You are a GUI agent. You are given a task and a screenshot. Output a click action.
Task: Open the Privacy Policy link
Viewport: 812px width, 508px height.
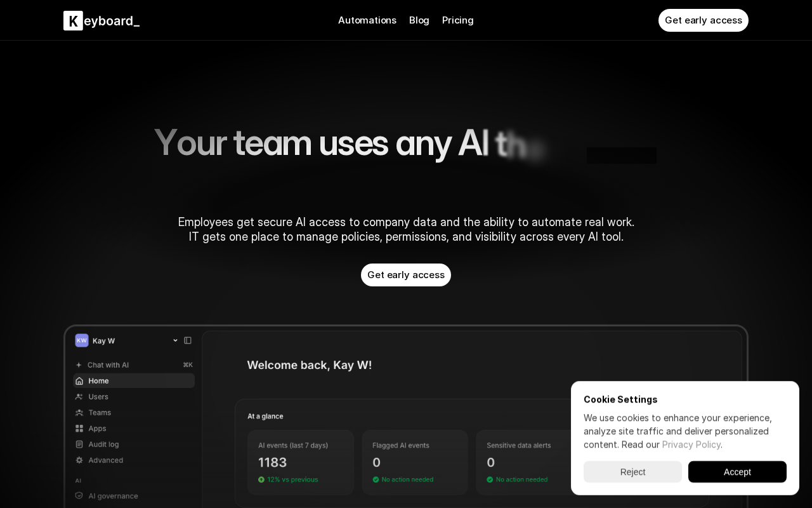691,444
